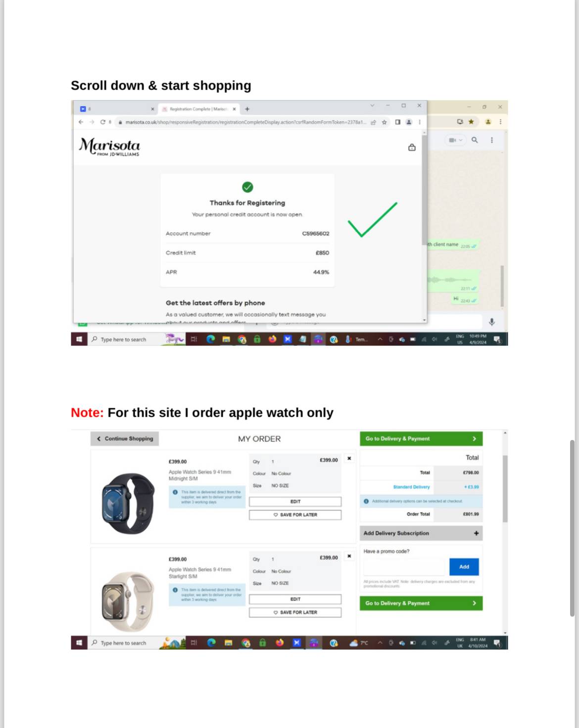Open the shopping bag icon on Marisota
Viewport: 579px width, 728px height.
click(412, 147)
